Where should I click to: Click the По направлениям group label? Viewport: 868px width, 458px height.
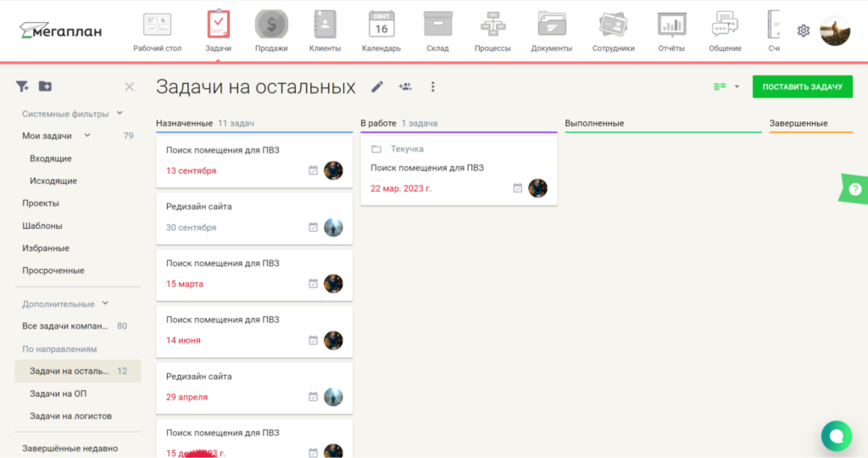(x=59, y=349)
